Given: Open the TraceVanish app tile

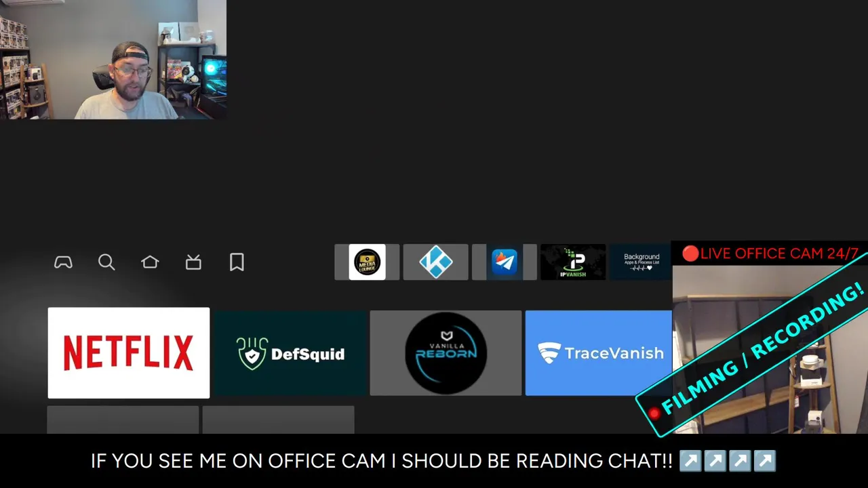Looking at the screenshot, I should pos(599,353).
